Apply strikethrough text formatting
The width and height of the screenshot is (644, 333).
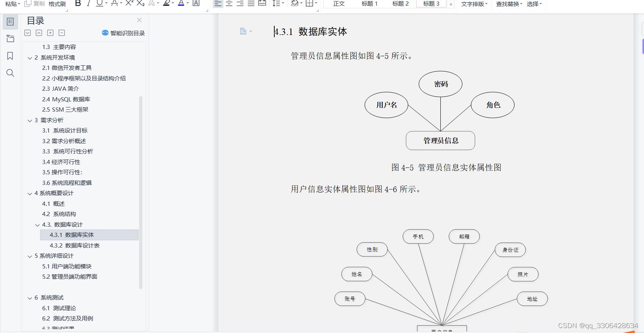point(114,3)
